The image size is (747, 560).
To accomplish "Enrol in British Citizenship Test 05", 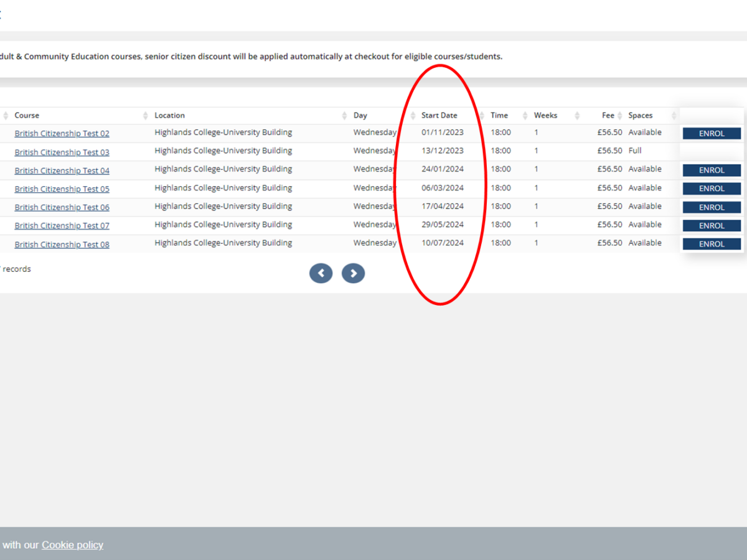I will pos(712,189).
